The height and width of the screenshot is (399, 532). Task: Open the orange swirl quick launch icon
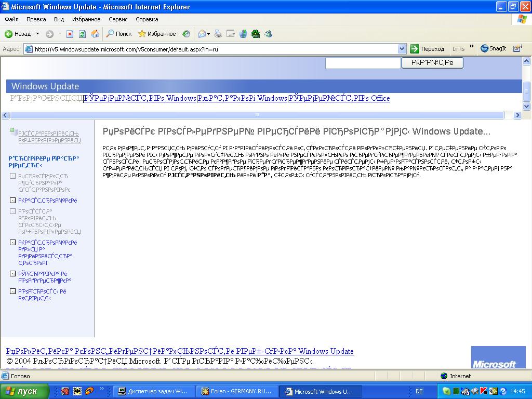point(89,391)
